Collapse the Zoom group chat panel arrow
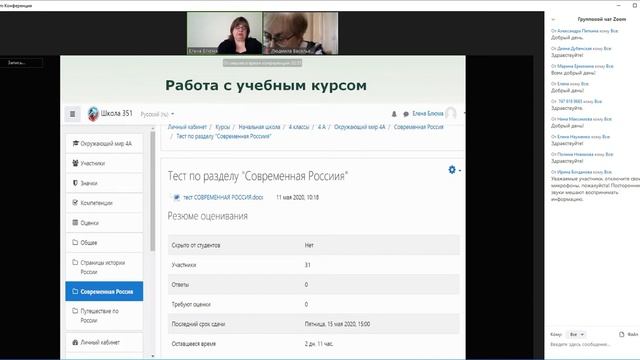Screen dimensions: 640x360 (x=554, y=19)
